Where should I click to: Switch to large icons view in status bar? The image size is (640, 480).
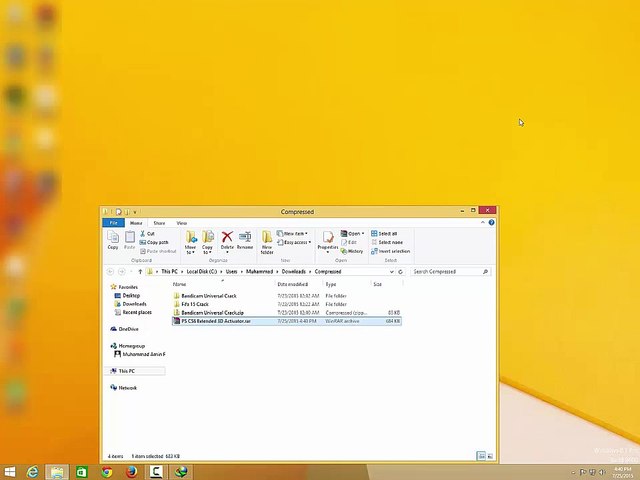(x=490, y=456)
